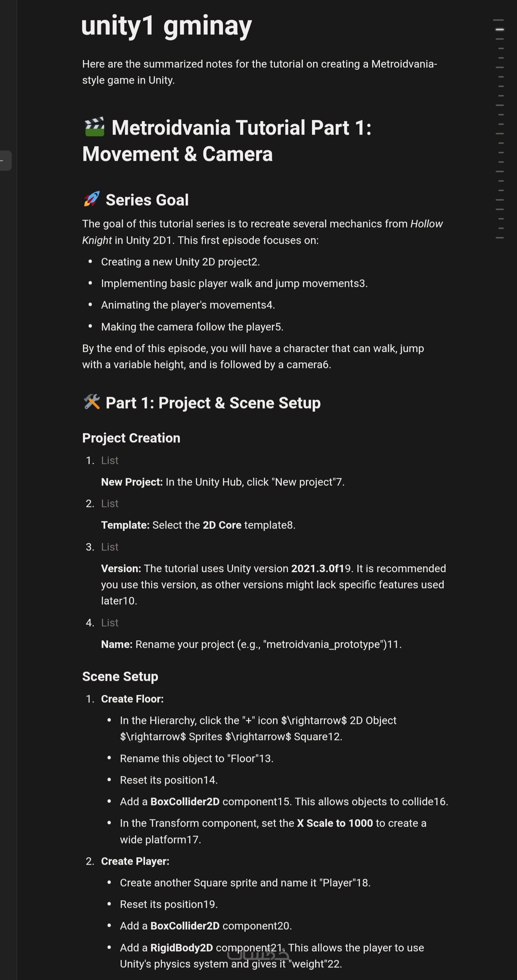Click the bold "RigidBody2D" text

[x=181, y=947]
